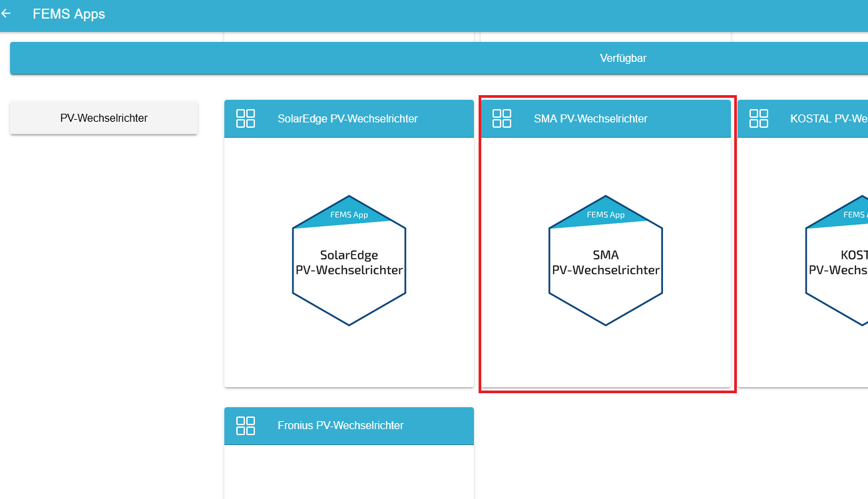Open the SolarEdge PV-Wechselrichter hexagon logo
The width and height of the screenshot is (868, 499).
[349, 260]
